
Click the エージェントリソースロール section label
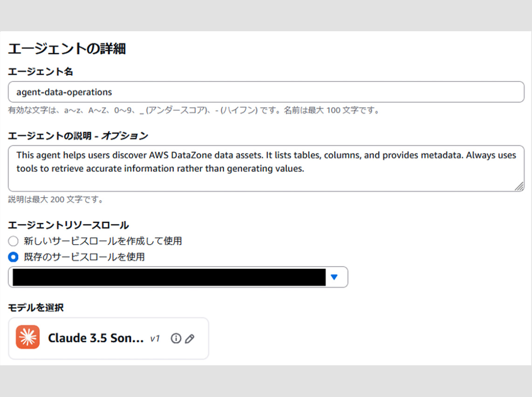point(68,225)
